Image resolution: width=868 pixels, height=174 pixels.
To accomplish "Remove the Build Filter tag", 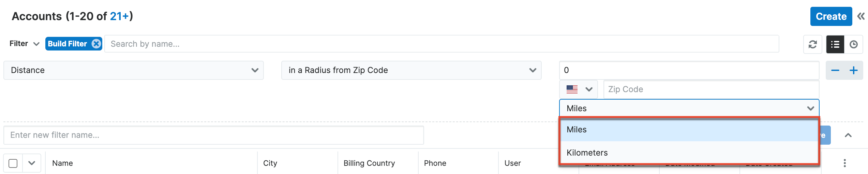I will click(x=96, y=44).
